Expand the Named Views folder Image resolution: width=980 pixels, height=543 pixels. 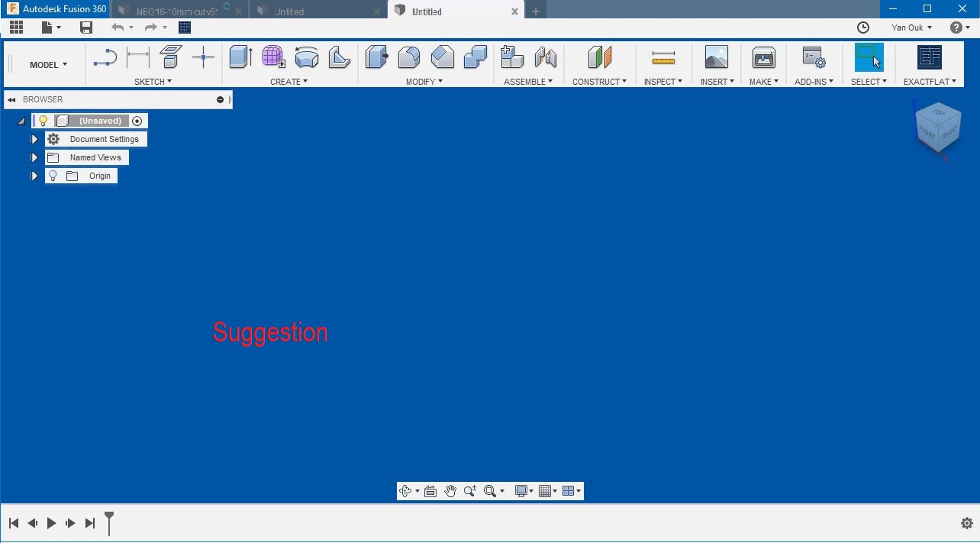pyautogui.click(x=34, y=157)
